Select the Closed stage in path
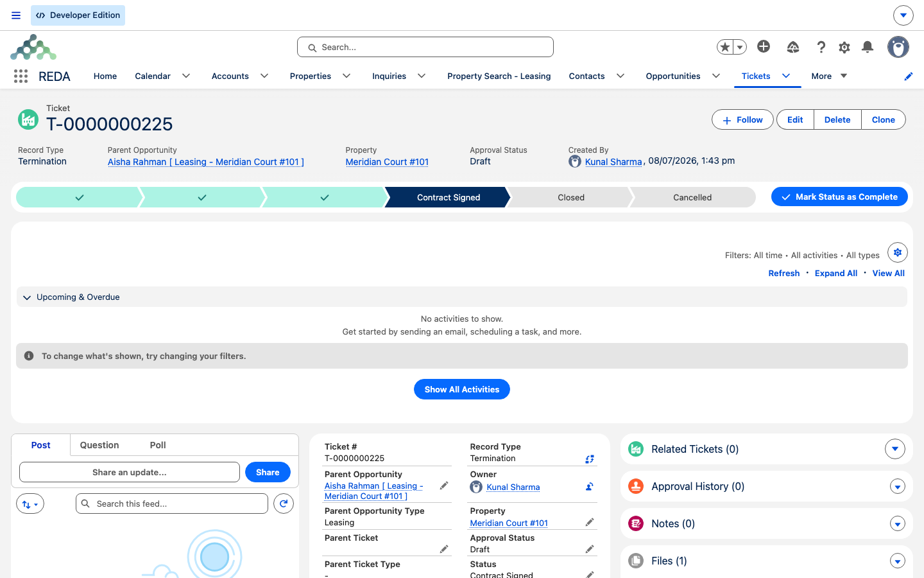Screen dimensions: 924x578 coord(571,197)
